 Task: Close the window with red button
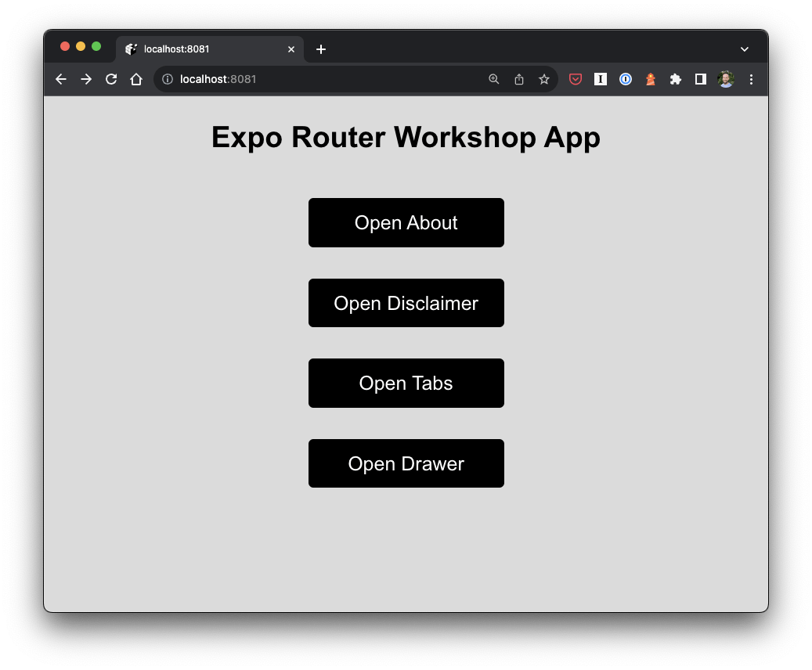click(x=65, y=47)
